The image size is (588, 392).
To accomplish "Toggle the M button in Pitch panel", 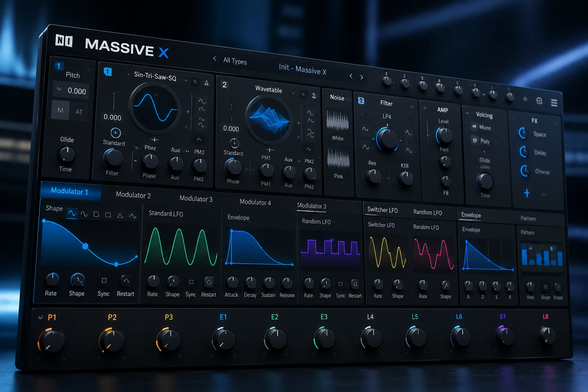I will coord(60,110).
